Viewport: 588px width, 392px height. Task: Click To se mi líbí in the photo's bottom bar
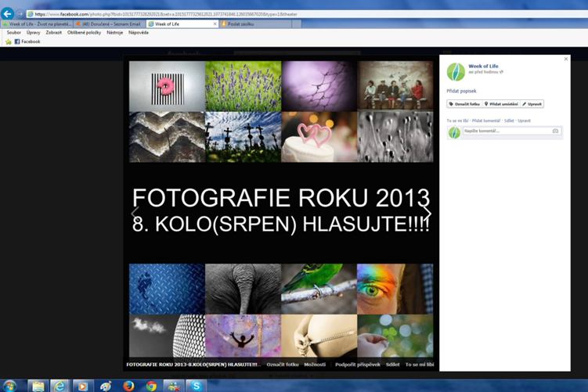click(x=419, y=365)
